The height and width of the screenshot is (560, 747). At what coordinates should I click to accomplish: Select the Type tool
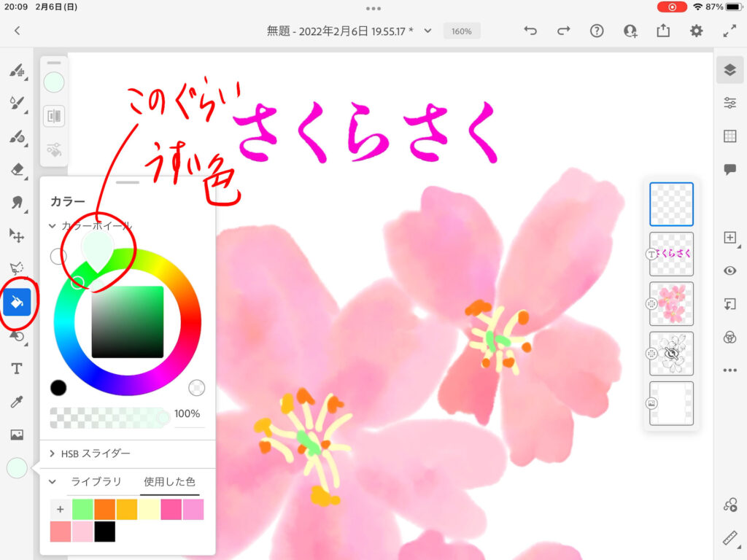[x=17, y=369]
